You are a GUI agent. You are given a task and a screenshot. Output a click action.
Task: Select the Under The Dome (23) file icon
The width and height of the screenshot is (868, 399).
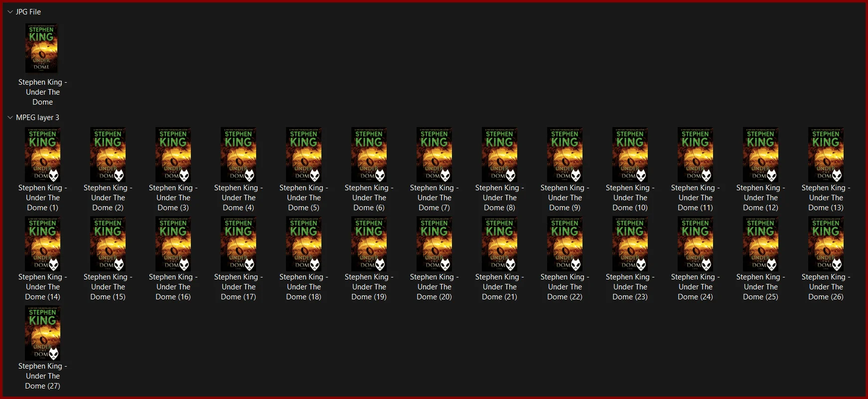pyautogui.click(x=630, y=244)
